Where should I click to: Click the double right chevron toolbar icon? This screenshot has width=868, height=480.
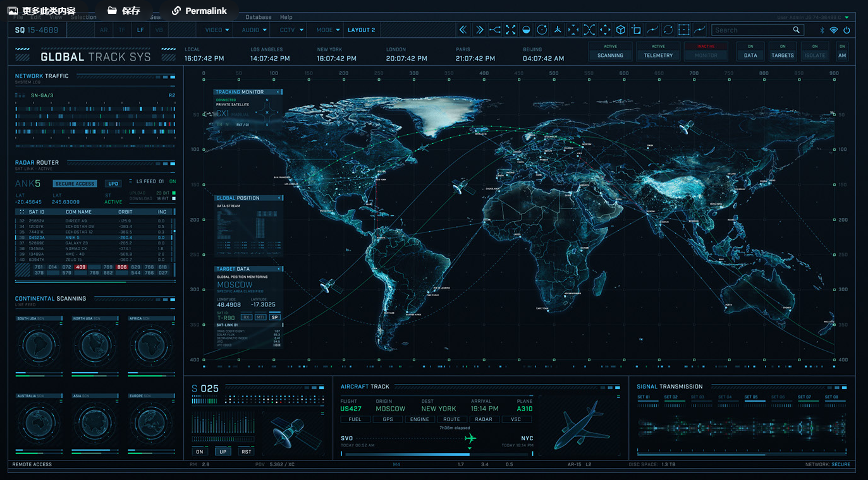(x=479, y=30)
